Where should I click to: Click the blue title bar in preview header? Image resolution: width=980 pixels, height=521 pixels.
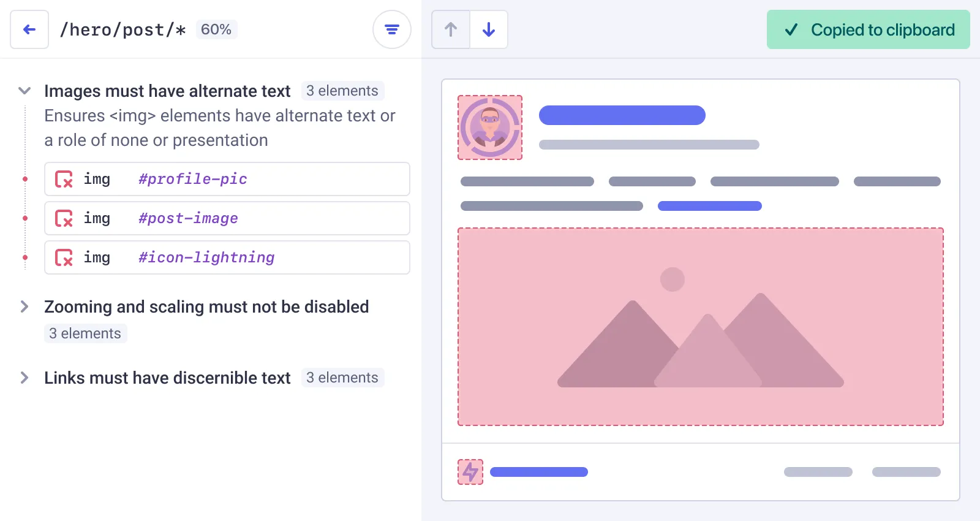tap(622, 115)
